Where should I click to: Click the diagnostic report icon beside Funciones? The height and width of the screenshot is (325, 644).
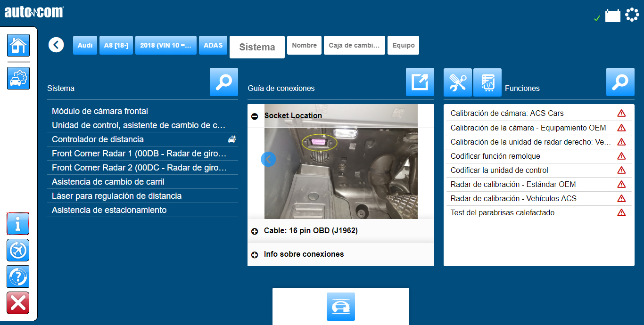click(x=487, y=82)
